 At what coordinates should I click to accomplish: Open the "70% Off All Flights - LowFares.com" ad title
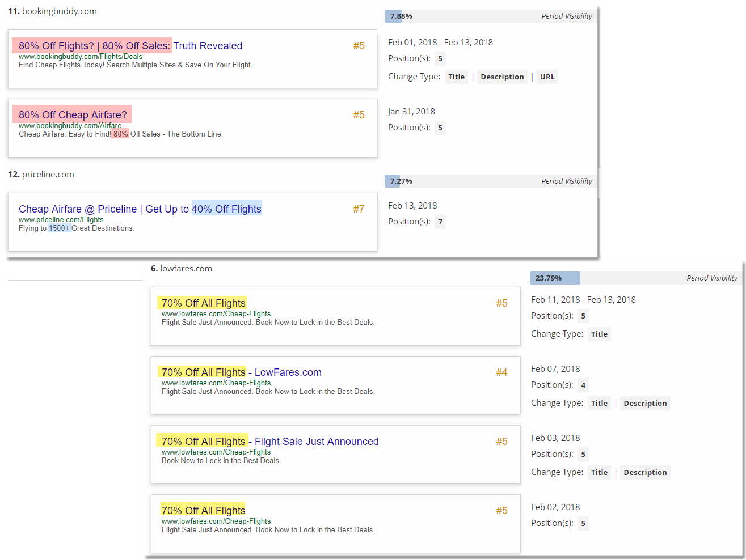click(242, 372)
